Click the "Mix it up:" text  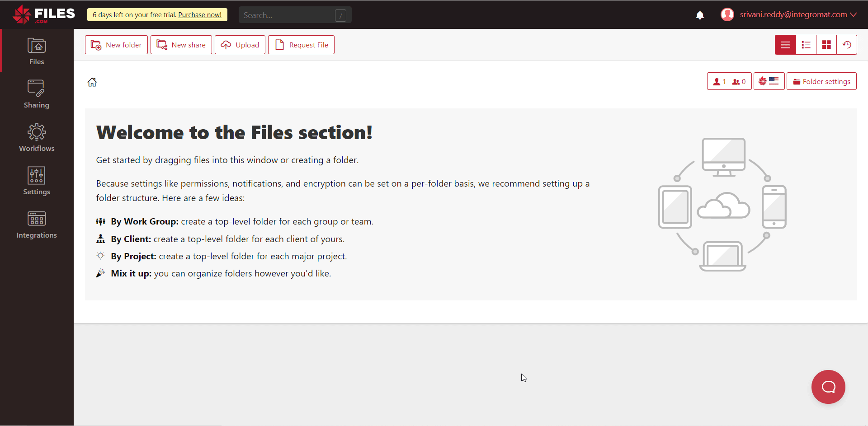point(131,273)
